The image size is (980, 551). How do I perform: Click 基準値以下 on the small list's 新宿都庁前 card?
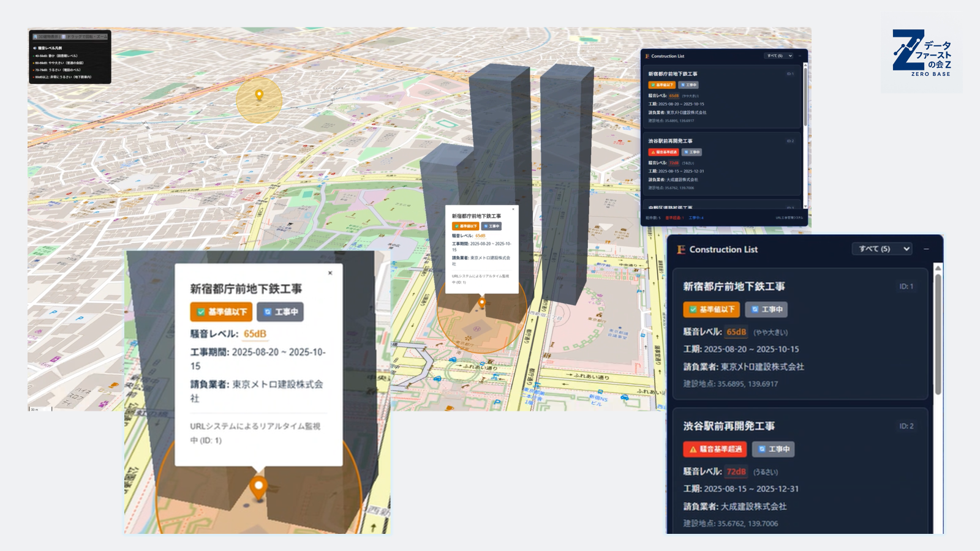pyautogui.click(x=661, y=85)
